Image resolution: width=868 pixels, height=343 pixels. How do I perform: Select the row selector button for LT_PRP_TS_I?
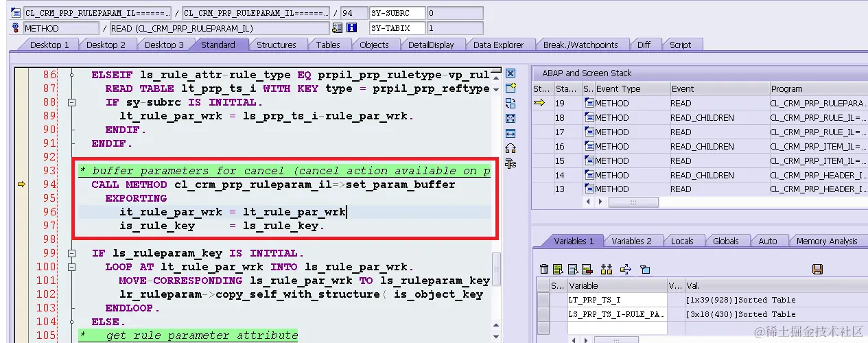pos(543,300)
